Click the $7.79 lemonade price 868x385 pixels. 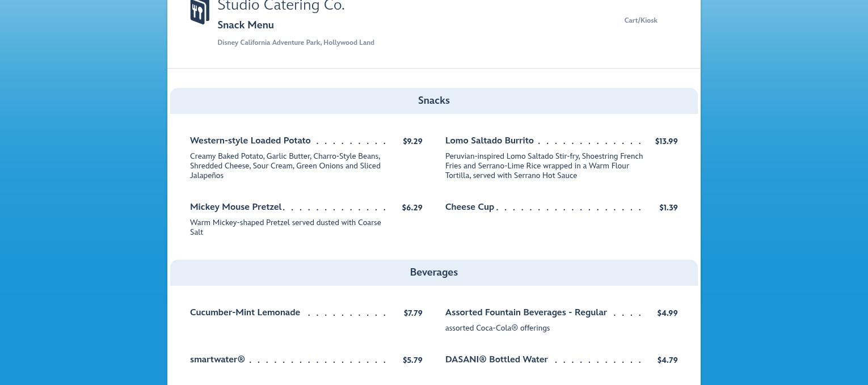coord(413,313)
